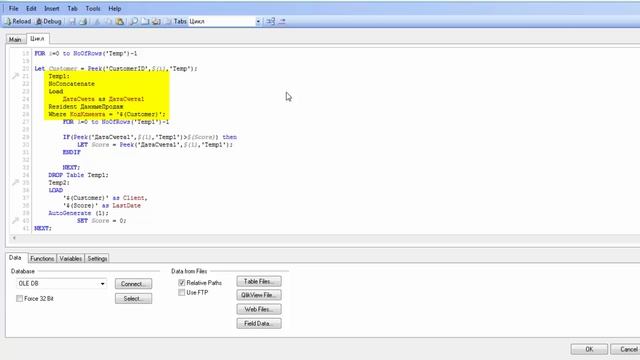Start the Debug tool

point(49,21)
